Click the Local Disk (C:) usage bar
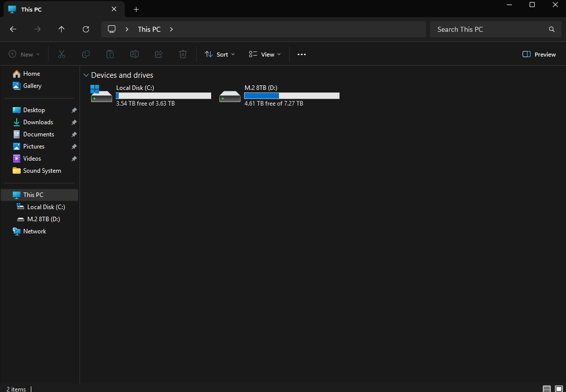Viewport: 566px width, 392px height. [164, 95]
